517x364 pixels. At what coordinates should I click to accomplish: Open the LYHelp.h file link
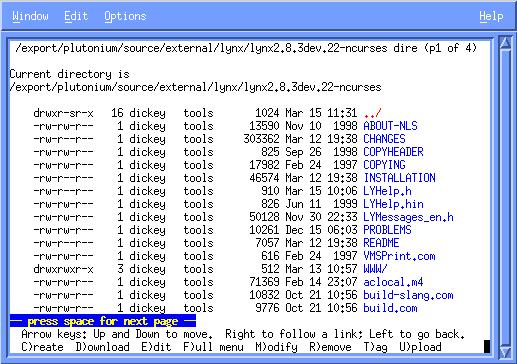[x=387, y=191]
